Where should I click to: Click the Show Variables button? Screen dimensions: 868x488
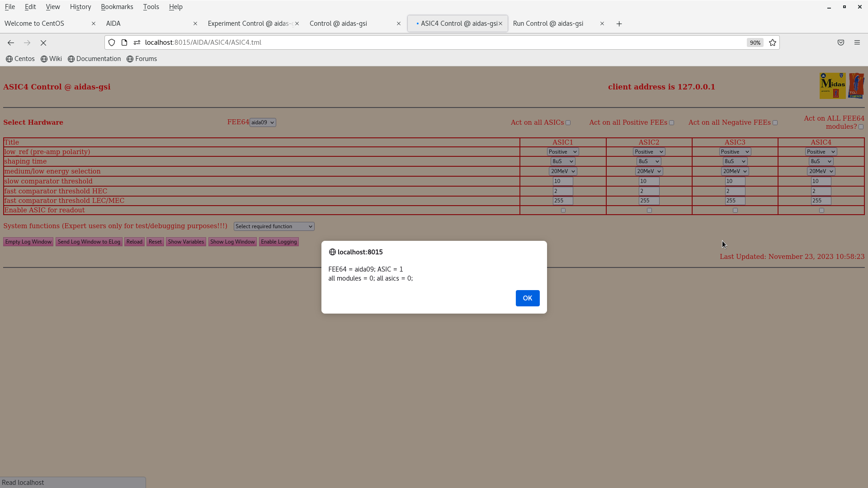point(186,242)
